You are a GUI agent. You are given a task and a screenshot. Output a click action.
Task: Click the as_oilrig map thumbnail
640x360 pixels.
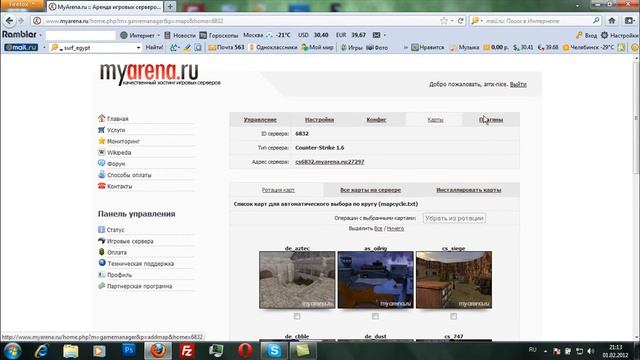click(x=376, y=280)
